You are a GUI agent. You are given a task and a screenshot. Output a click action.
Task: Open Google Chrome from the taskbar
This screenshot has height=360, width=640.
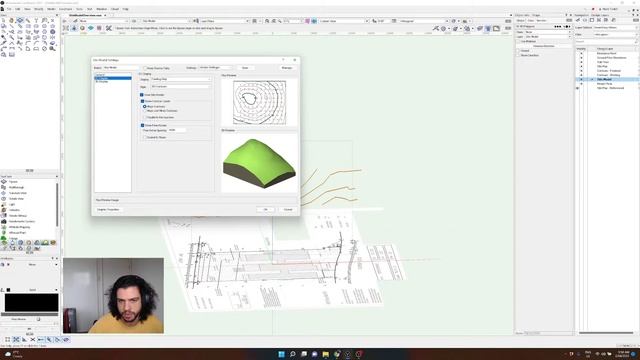point(337,354)
